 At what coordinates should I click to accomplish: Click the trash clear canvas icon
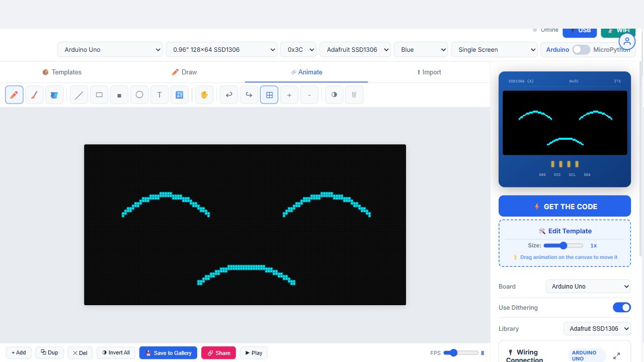[x=354, y=95]
